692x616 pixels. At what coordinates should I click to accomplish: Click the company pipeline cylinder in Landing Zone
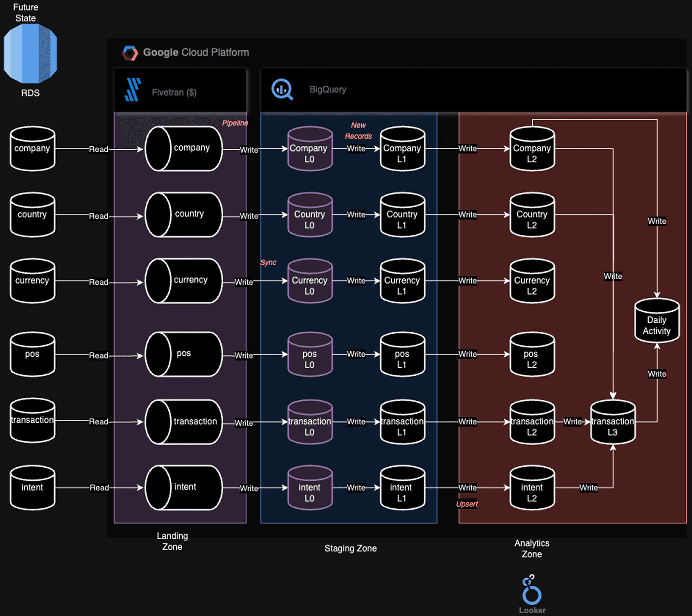click(x=184, y=149)
